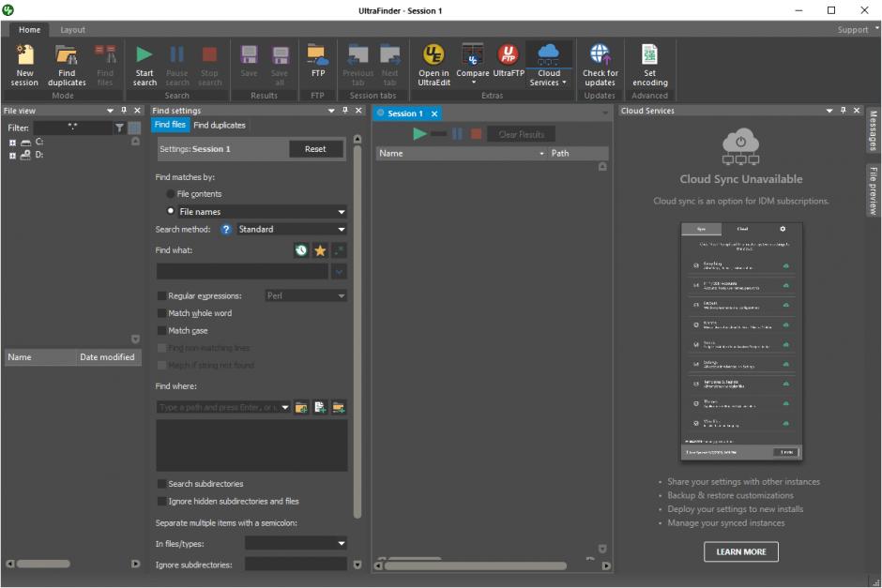This screenshot has width=882, height=588.
Task: Click into the Find what input field
Action: click(x=242, y=272)
